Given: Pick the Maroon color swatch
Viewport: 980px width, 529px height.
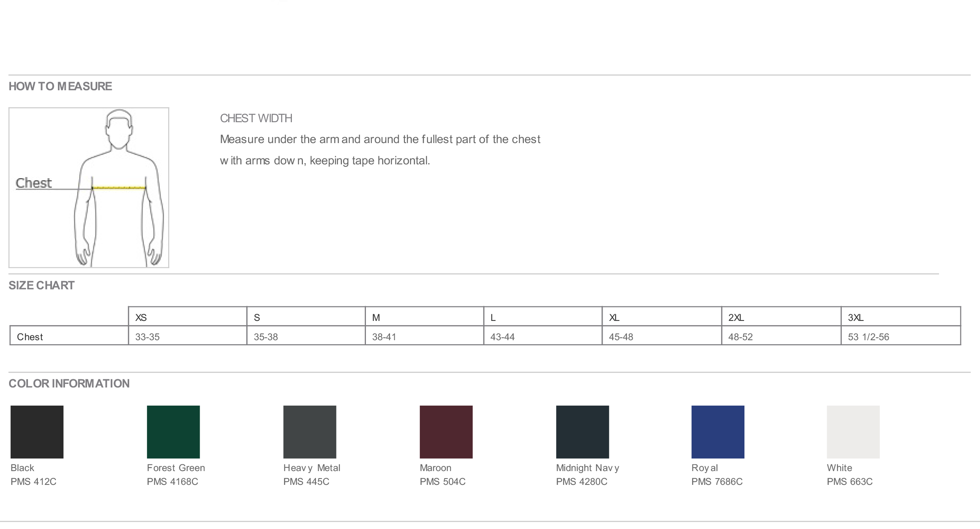Looking at the screenshot, I should point(446,432).
